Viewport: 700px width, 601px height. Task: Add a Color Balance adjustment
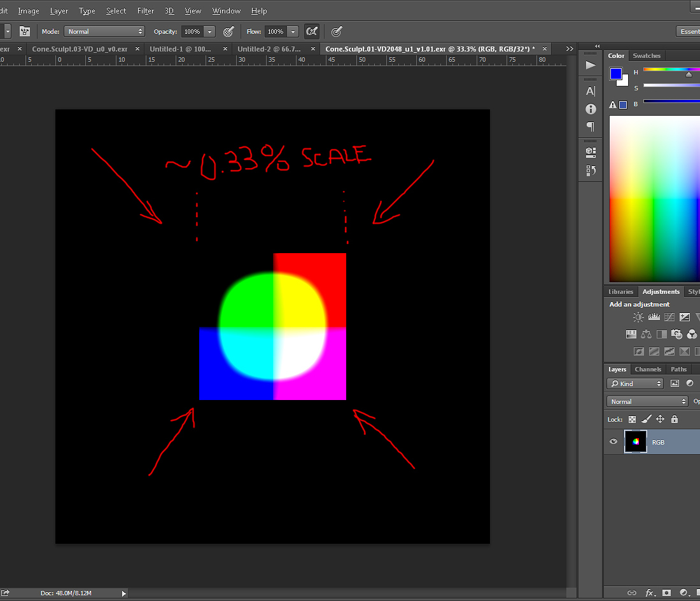[x=645, y=334]
